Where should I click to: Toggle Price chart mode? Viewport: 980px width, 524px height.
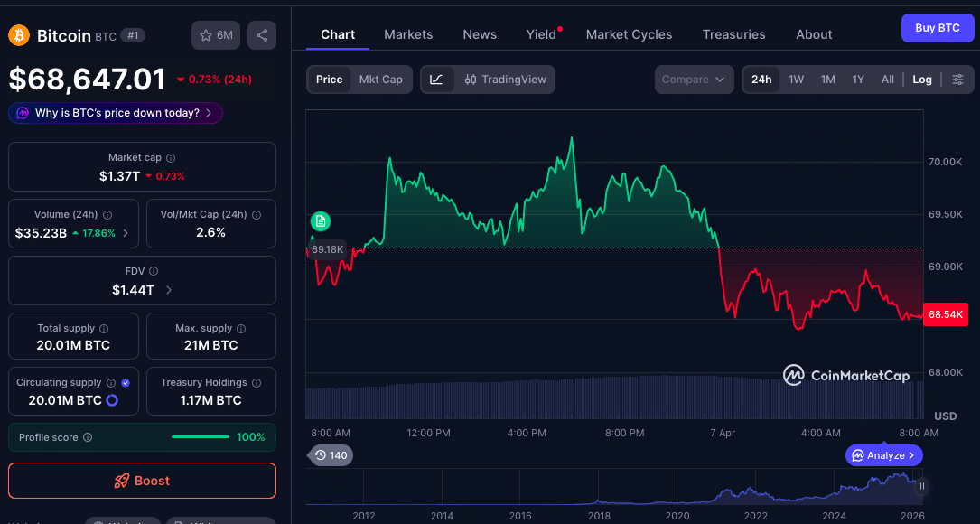tap(329, 80)
